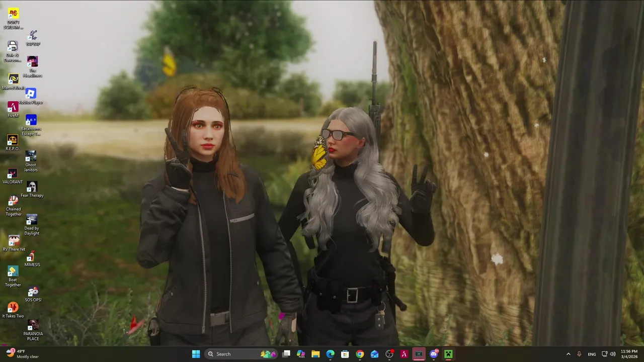Select the Roblox Player desktop icon
This screenshot has height=362, width=644.
(x=31, y=97)
